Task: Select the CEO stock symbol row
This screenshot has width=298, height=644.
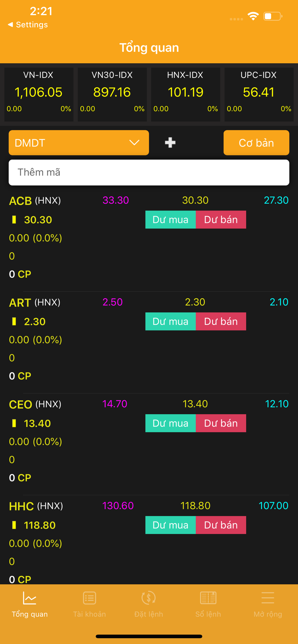Action: coord(21,404)
